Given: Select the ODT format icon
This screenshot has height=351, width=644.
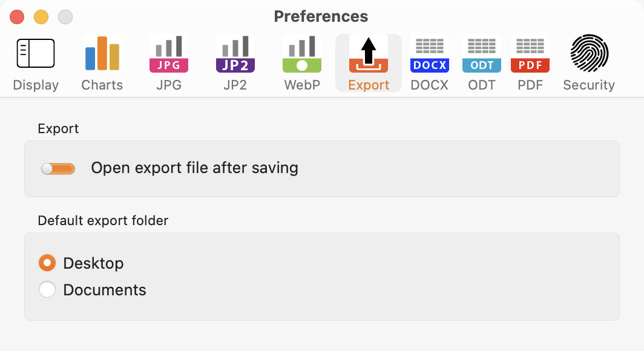Looking at the screenshot, I should click(x=482, y=54).
